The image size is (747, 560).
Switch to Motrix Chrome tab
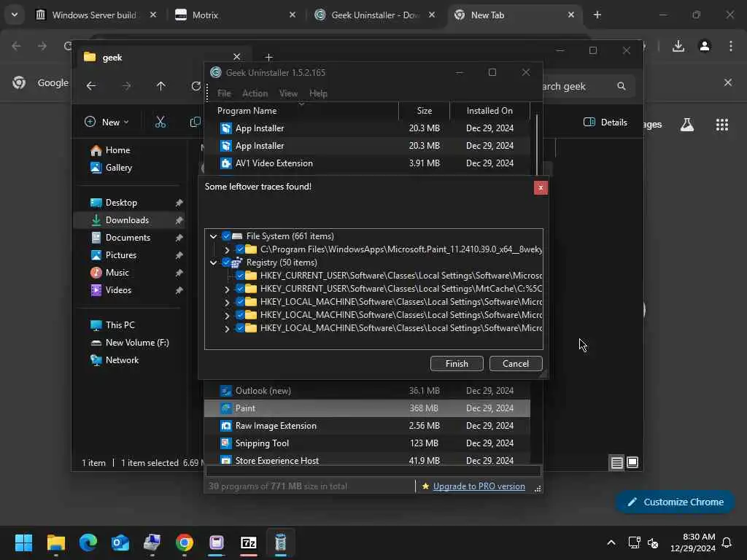(234, 15)
